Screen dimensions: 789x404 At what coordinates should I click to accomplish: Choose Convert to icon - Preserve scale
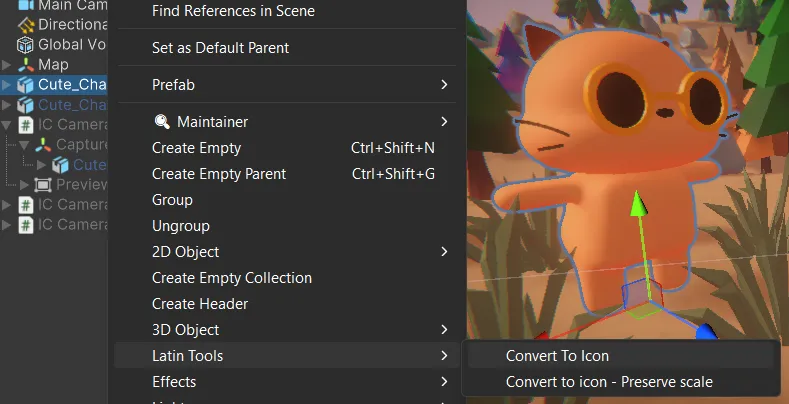(621, 382)
